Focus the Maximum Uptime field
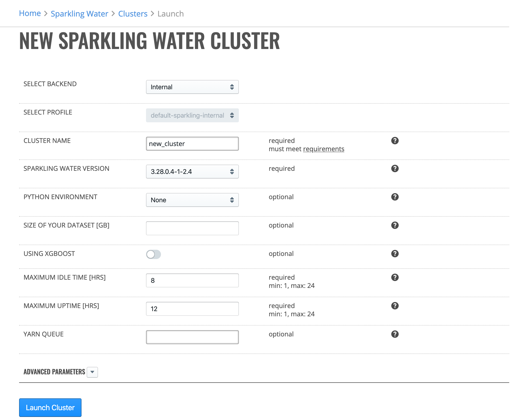Screen dimensions: 519x420 click(192, 309)
